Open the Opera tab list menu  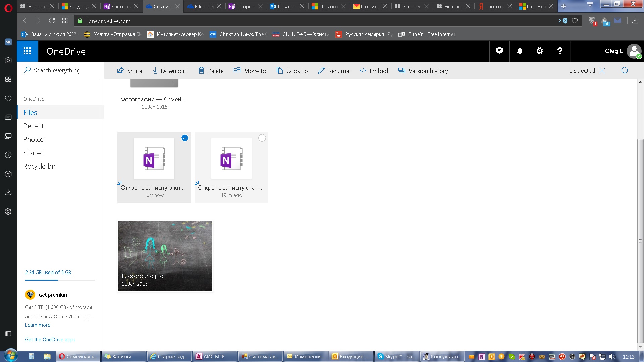[590, 5]
